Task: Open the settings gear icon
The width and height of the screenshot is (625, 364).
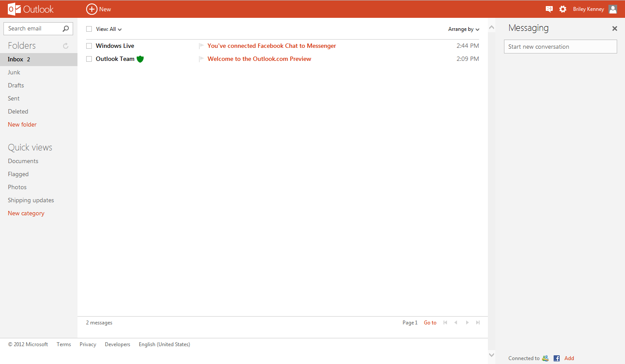Action: click(563, 9)
